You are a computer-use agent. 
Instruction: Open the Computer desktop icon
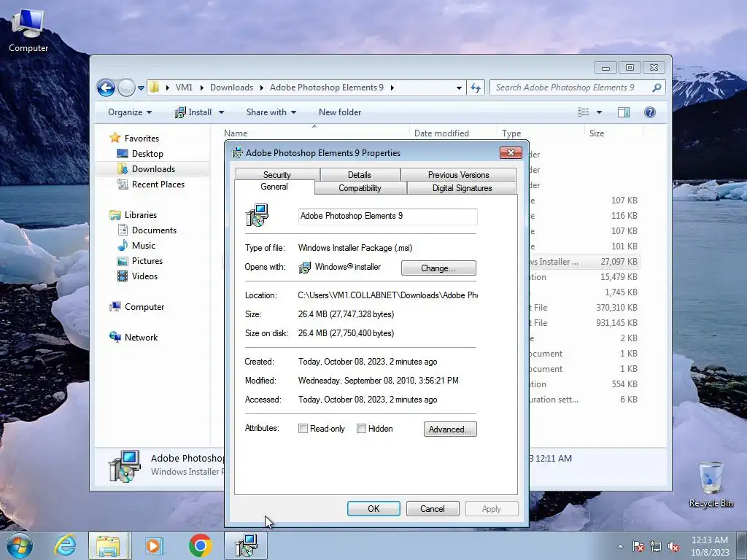[28, 31]
